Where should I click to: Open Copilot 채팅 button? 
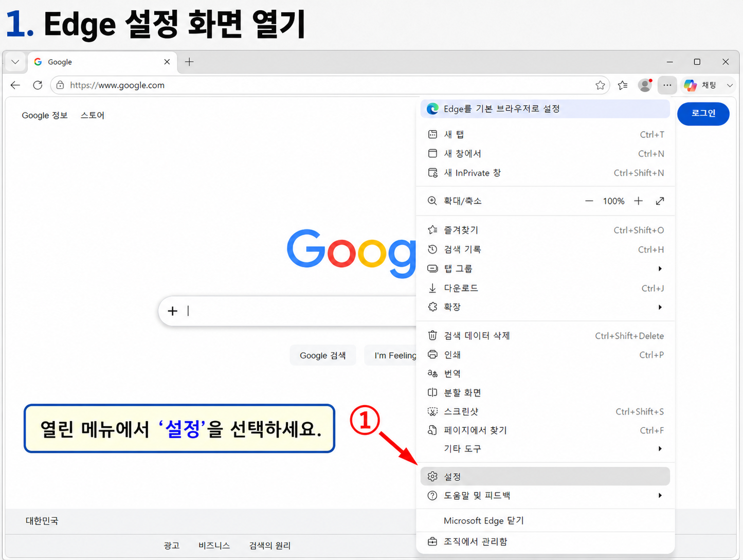[700, 85]
